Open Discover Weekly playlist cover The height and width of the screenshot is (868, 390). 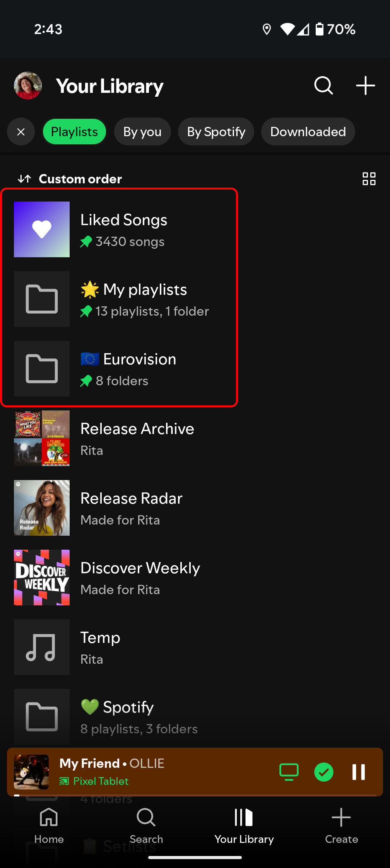click(x=42, y=578)
